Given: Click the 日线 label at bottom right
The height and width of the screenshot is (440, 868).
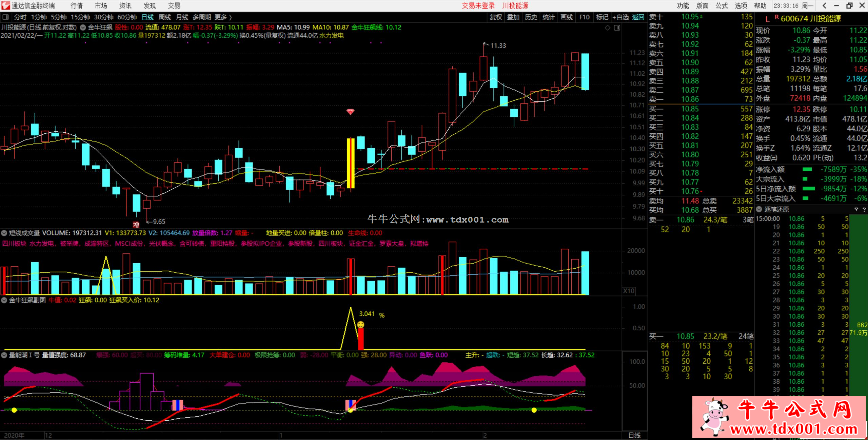Looking at the screenshot, I should 634,435.
